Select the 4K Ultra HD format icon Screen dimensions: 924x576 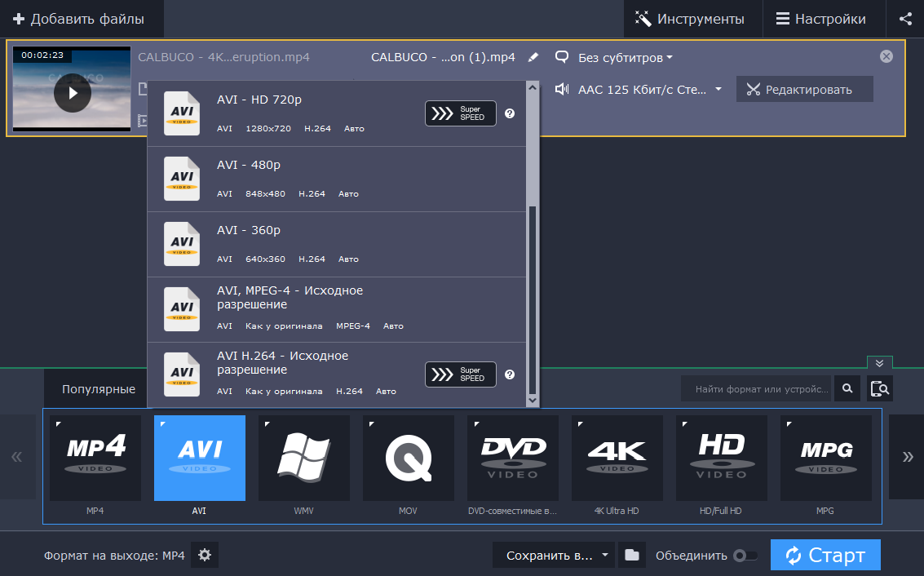click(617, 458)
